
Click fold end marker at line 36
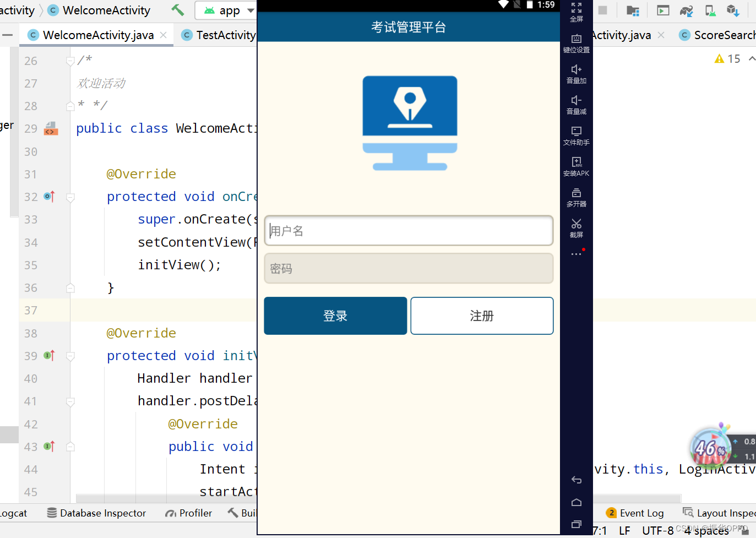click(70, 288)
